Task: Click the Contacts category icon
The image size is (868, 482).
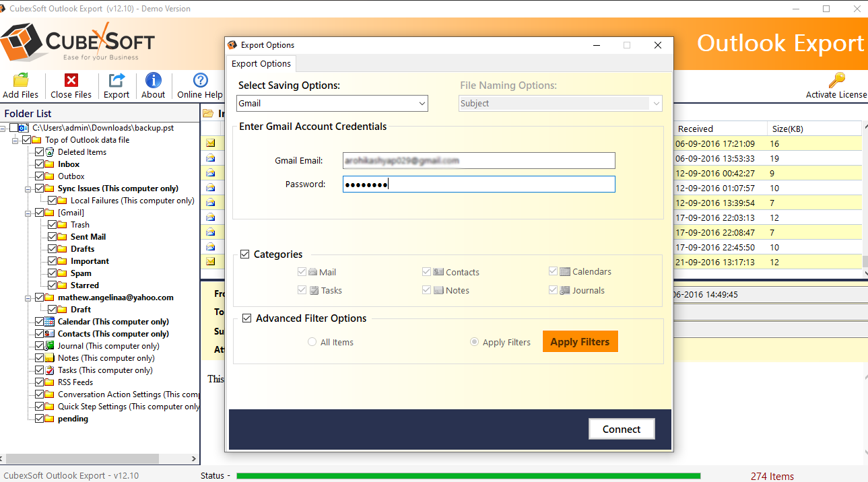Action: tap(438, 272)
